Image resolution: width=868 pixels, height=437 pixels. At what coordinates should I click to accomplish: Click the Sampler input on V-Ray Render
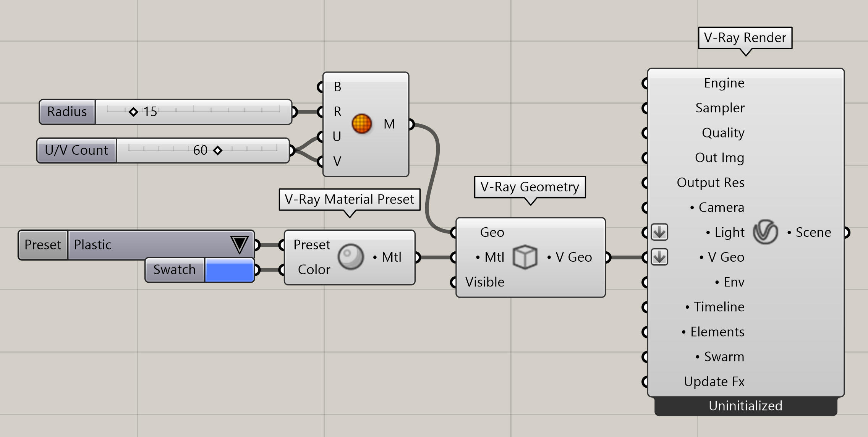(720, 108)
